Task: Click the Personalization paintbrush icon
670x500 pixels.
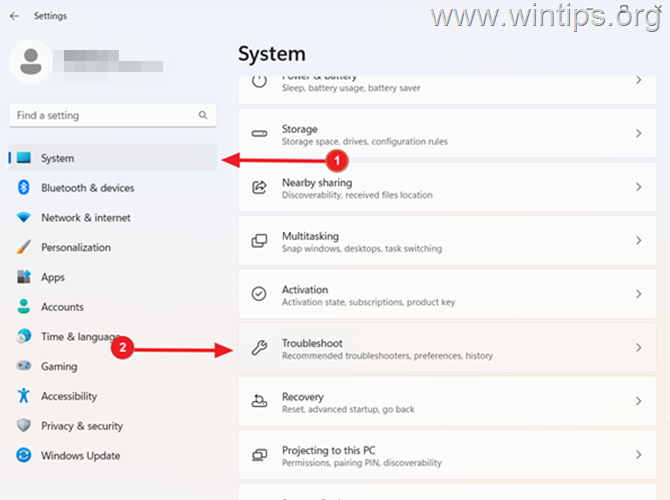Action: 24,247
